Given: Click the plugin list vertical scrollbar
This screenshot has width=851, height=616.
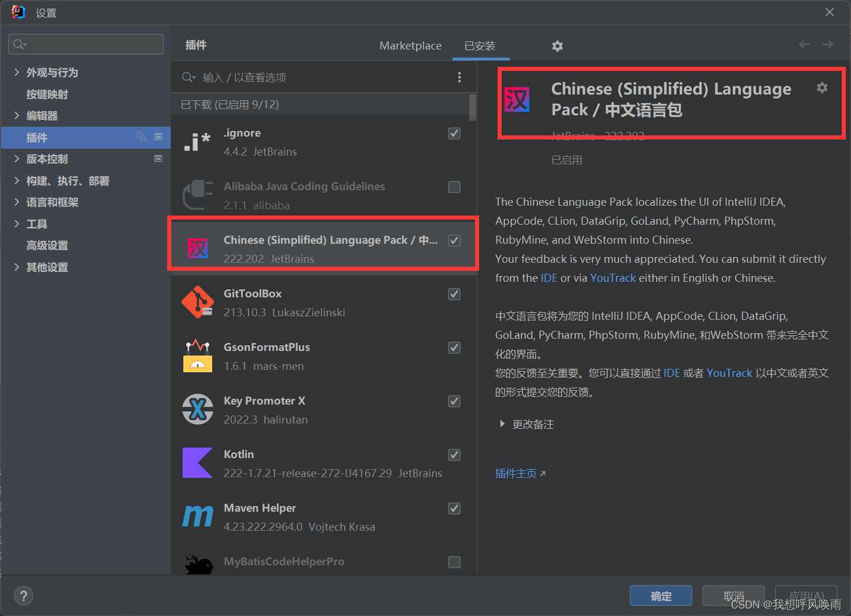Looking at the screenshot, I should click(473, 108).
